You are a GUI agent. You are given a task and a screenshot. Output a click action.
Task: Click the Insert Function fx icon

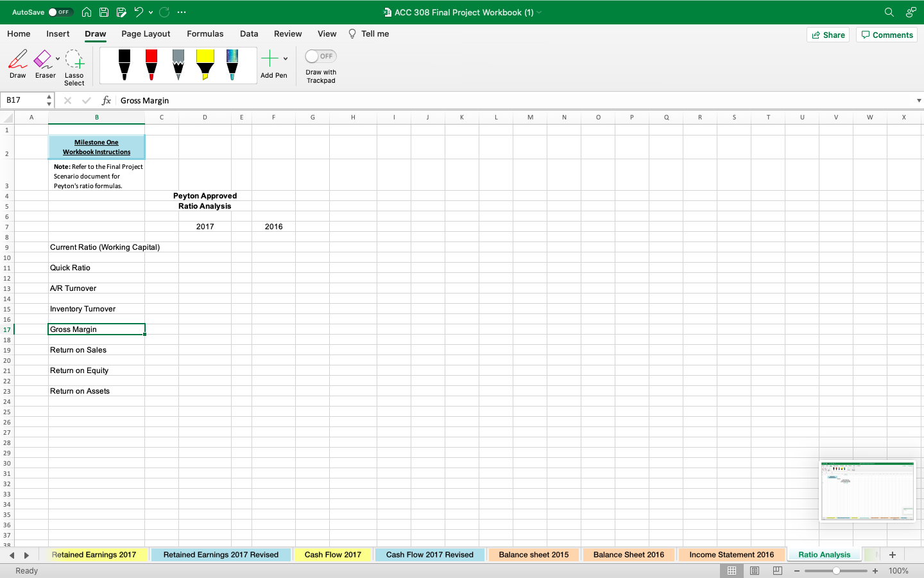click(107, 100)
